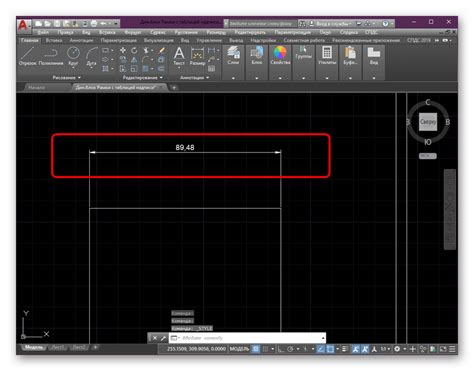Click the МОДЕЛЬ status bar button
The height and width of the screenshot is (371, 474).
click(x=239, y=349)
